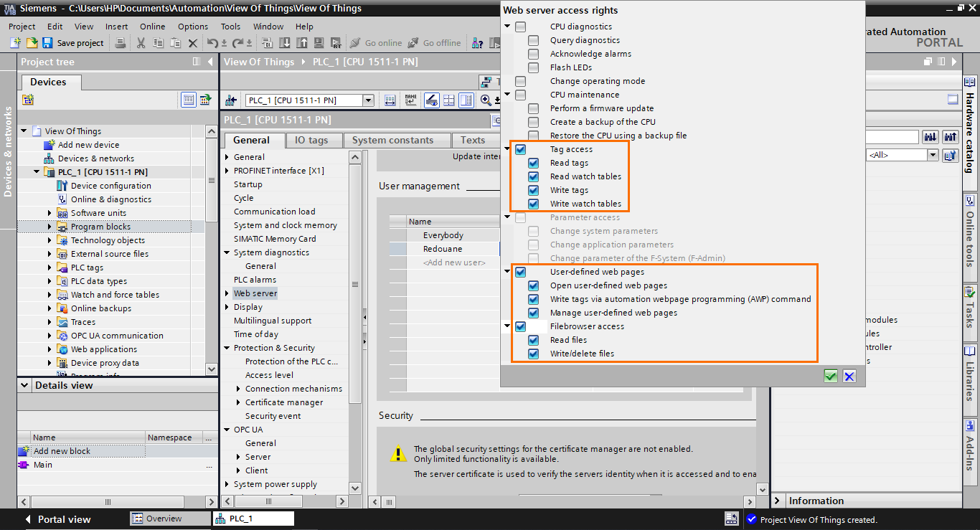
Task: Open the Project menu
Action: [x=22, y=27]
